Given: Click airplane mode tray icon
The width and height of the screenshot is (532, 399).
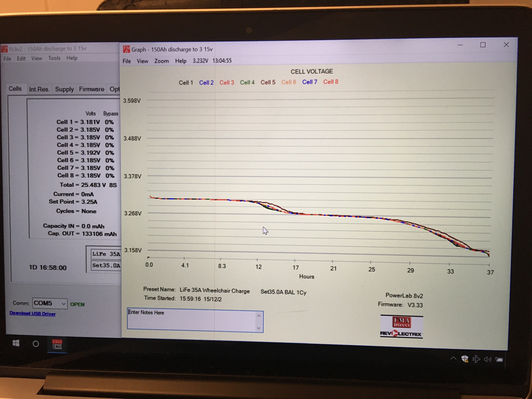Looking at the screenshot, I should [x=476, y=359].
